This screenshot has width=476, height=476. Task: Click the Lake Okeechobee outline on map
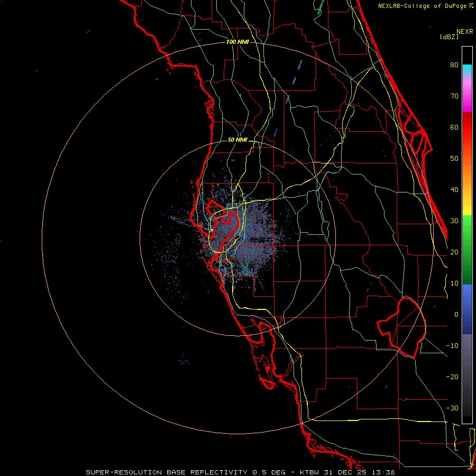[x=401, y=327]
